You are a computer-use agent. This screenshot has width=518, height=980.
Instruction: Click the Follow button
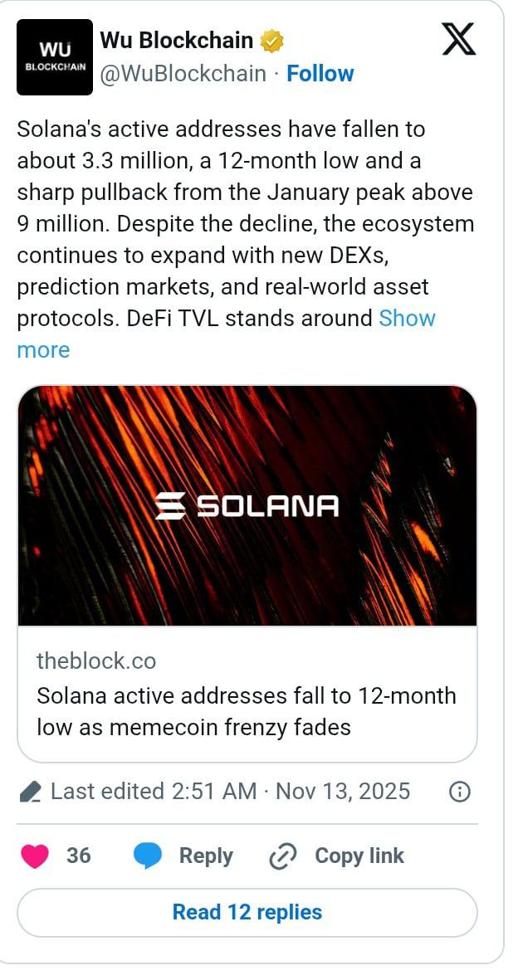point(321,73)
